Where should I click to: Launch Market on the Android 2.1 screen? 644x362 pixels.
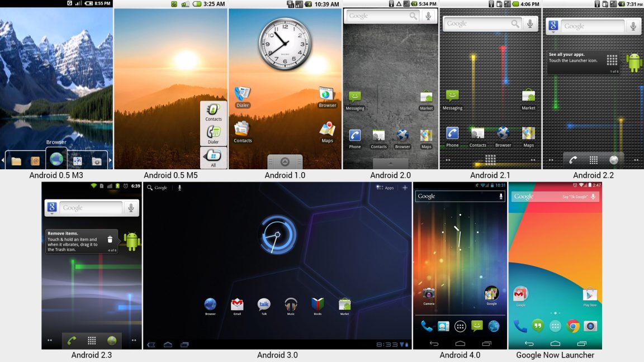tap(528, 95)
